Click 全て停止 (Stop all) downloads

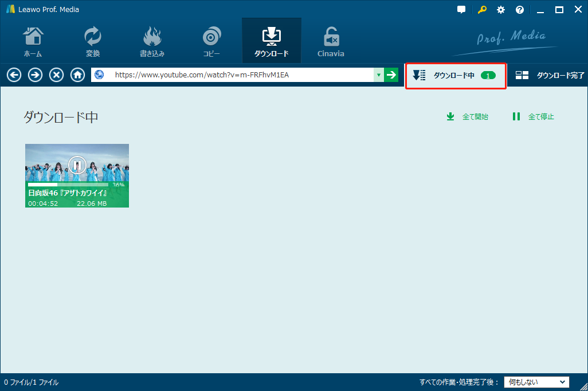533,117
